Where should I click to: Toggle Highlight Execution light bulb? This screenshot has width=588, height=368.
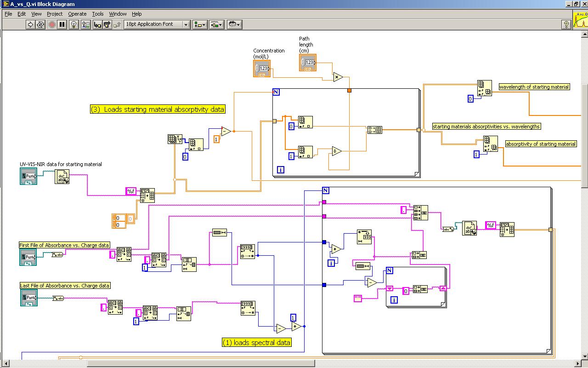[73, 24]
